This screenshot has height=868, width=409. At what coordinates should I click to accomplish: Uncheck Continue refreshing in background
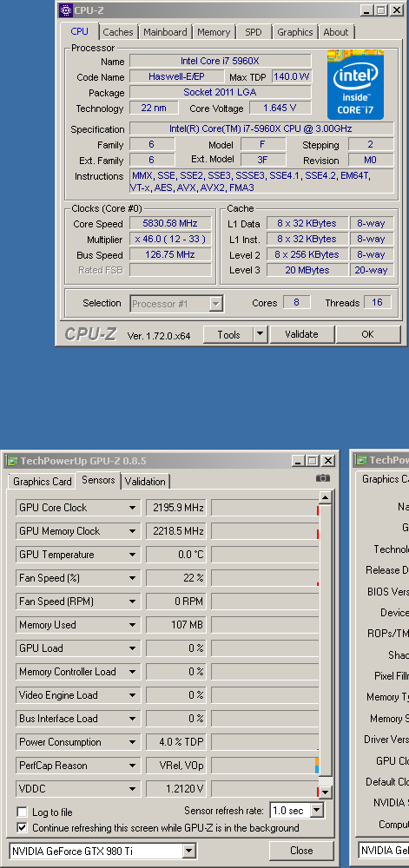(x=22, y=827)
